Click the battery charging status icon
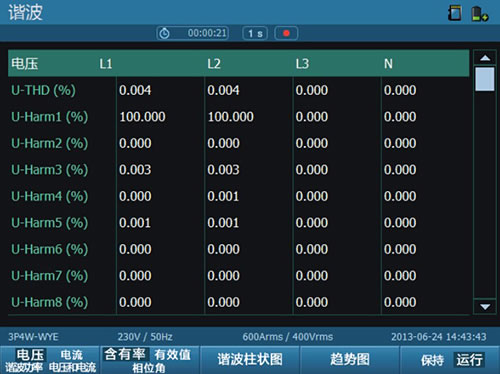The image size is (500, 374). coord(480,14)
